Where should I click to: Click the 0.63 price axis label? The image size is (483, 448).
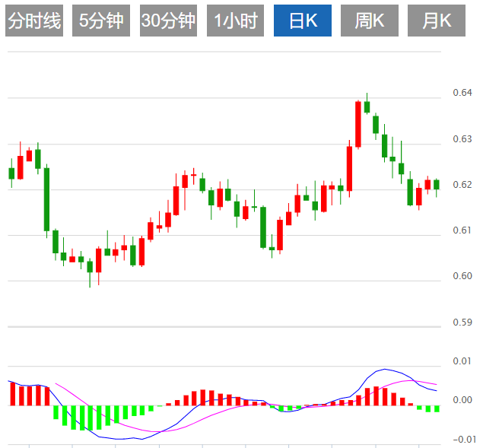tap(462, 139)
